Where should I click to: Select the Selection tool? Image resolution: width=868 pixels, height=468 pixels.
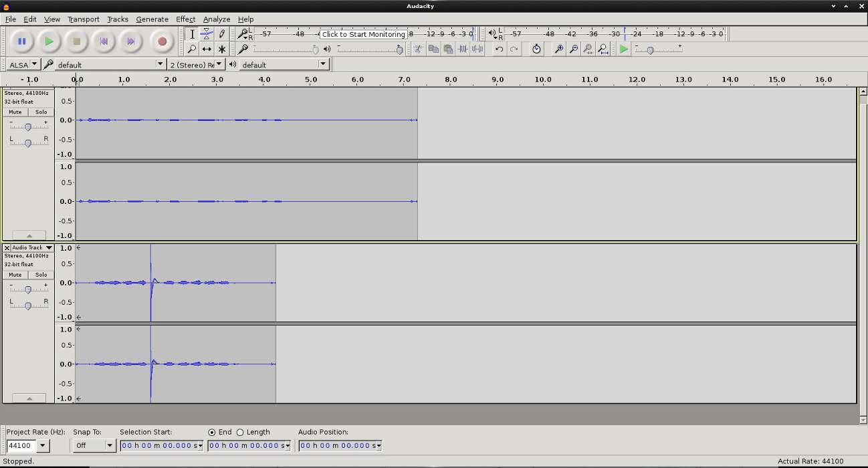(193, 33)
